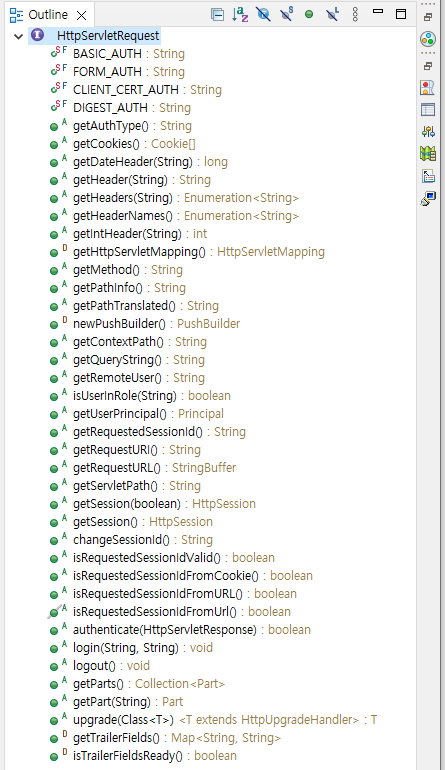Toggle Hide Local Types in the toolbar
445x770 pixels.
click(x=333, y=14)
